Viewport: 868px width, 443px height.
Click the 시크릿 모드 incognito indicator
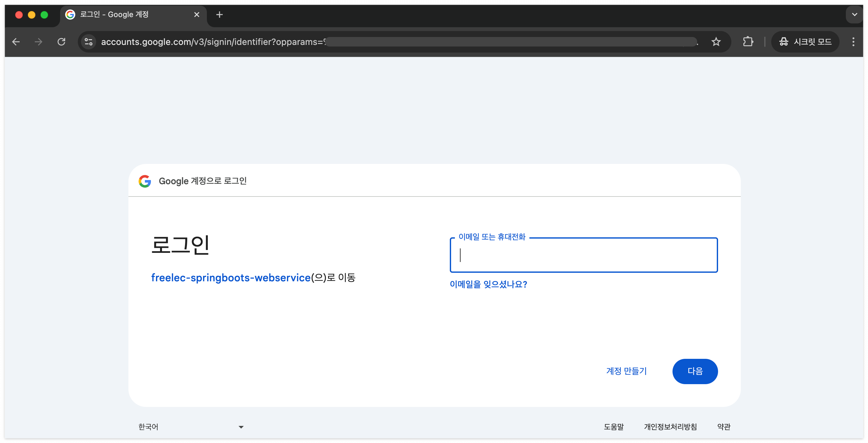(805, 42)
